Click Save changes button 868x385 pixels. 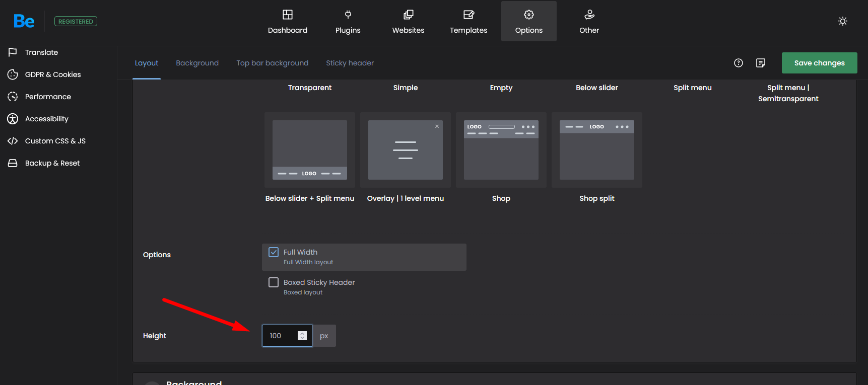[820, 63]
